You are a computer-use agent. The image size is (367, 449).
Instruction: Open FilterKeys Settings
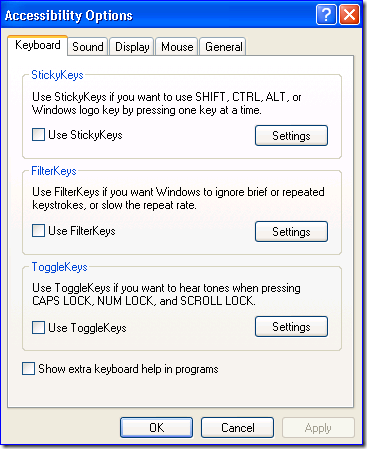(x=291, y=231)
